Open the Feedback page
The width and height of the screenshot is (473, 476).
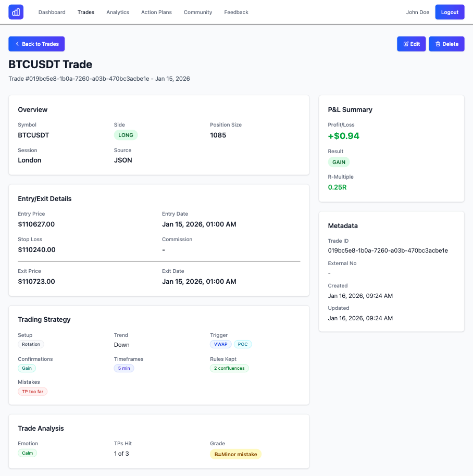point(236,12)
